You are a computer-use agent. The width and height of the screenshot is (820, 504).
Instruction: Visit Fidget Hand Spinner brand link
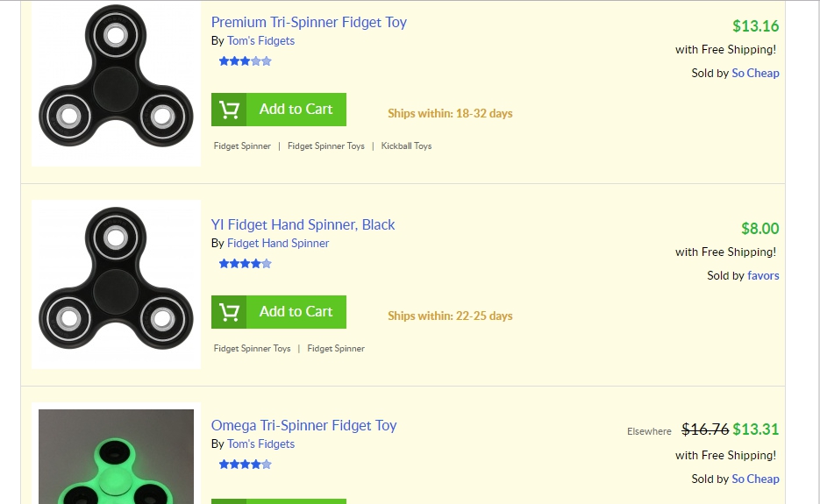278,244
